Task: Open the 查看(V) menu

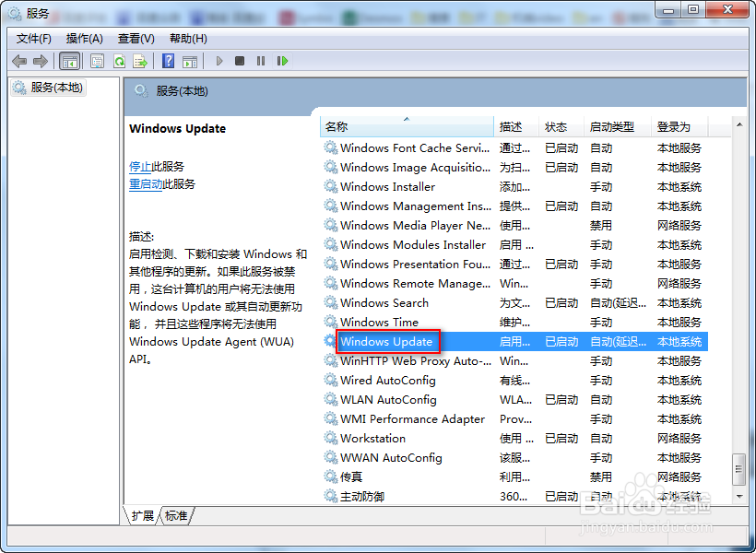Action: pos(136,39)
